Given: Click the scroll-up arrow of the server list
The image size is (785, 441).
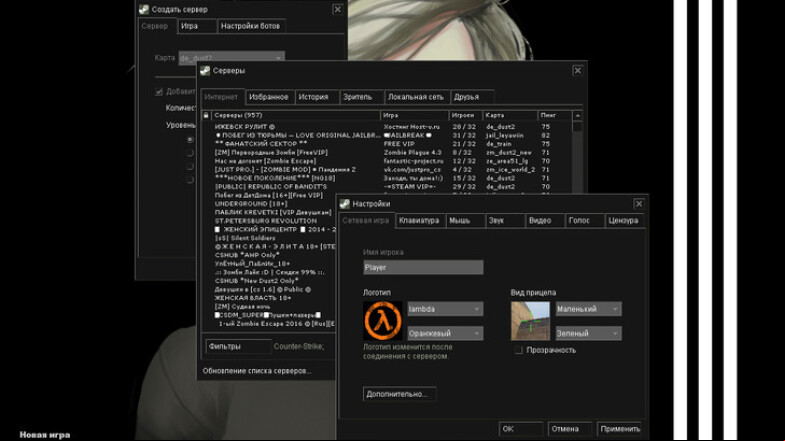Looking at the screenshot, I should tap(577, 116).
